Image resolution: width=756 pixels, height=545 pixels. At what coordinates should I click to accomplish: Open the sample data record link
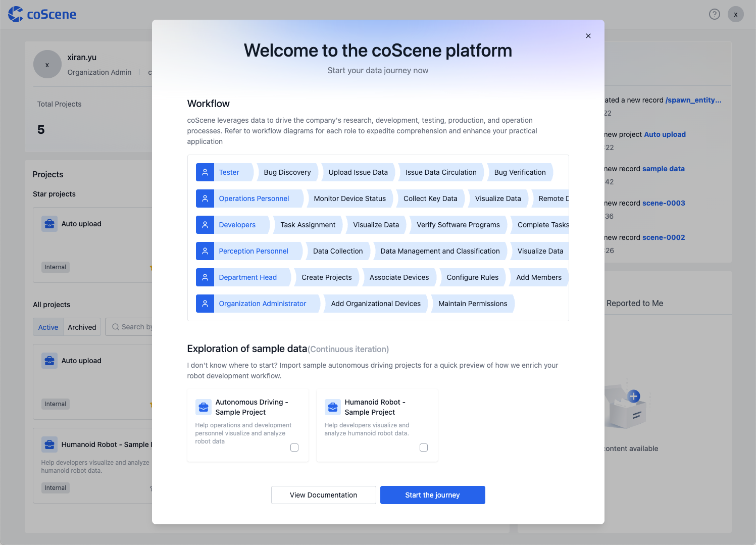(664, 169)
